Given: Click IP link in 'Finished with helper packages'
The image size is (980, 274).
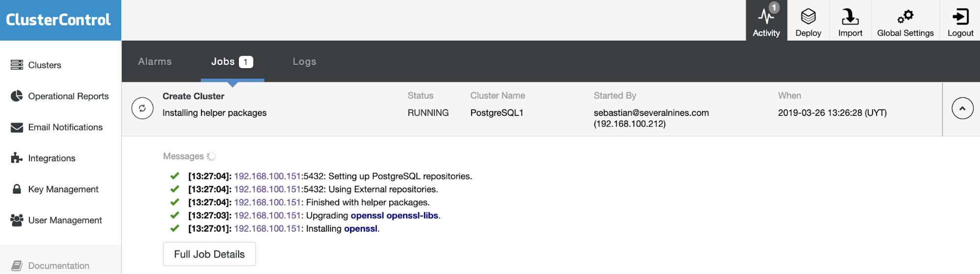Looking at the screenshot, I should (x=267, y=202).
